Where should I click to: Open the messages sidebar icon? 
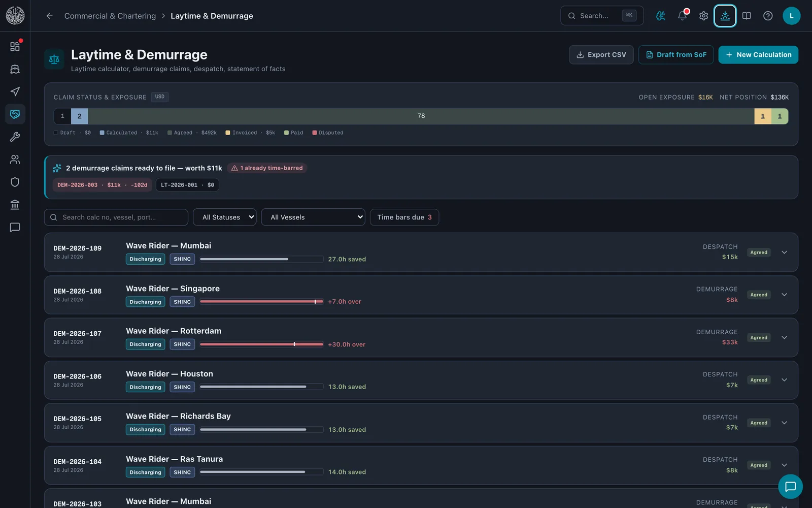15,227
